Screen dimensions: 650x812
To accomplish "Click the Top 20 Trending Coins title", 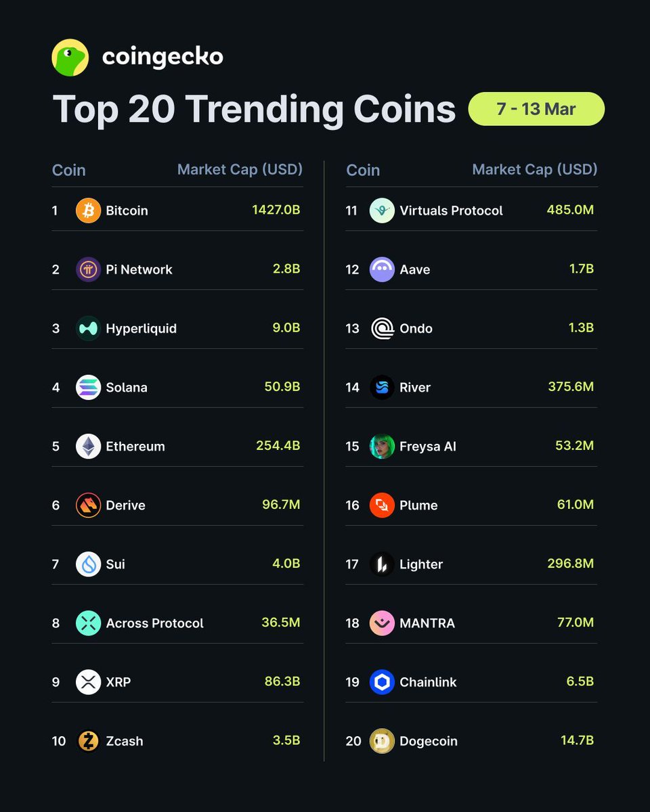I will click(x=254, y=109).
